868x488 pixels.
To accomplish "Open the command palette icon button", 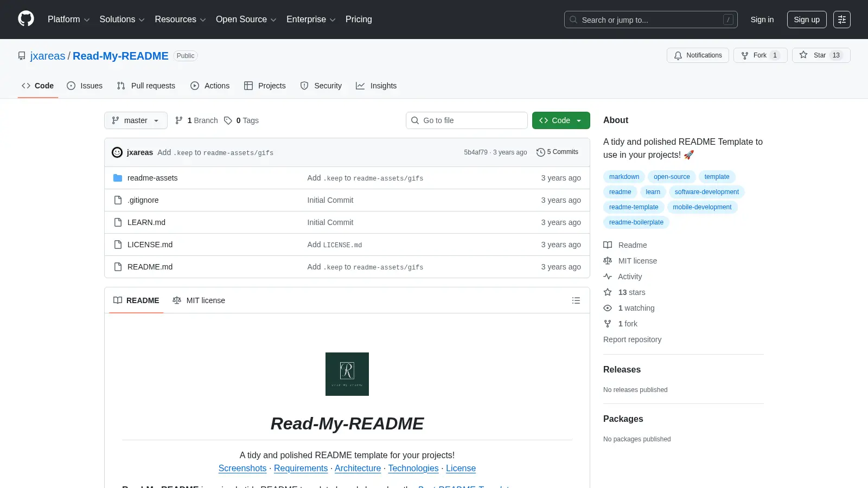I will coord(842,20).
